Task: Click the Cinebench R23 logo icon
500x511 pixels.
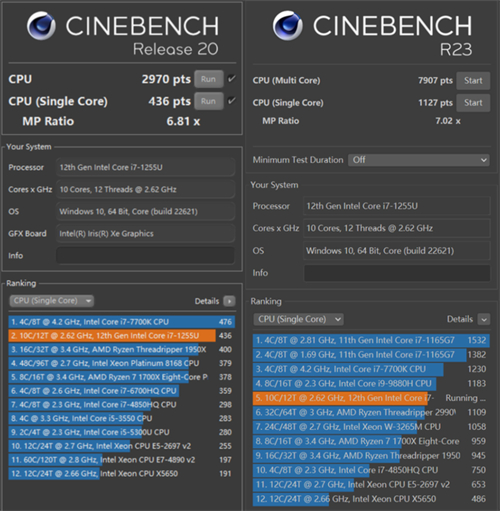Action: 288,25
